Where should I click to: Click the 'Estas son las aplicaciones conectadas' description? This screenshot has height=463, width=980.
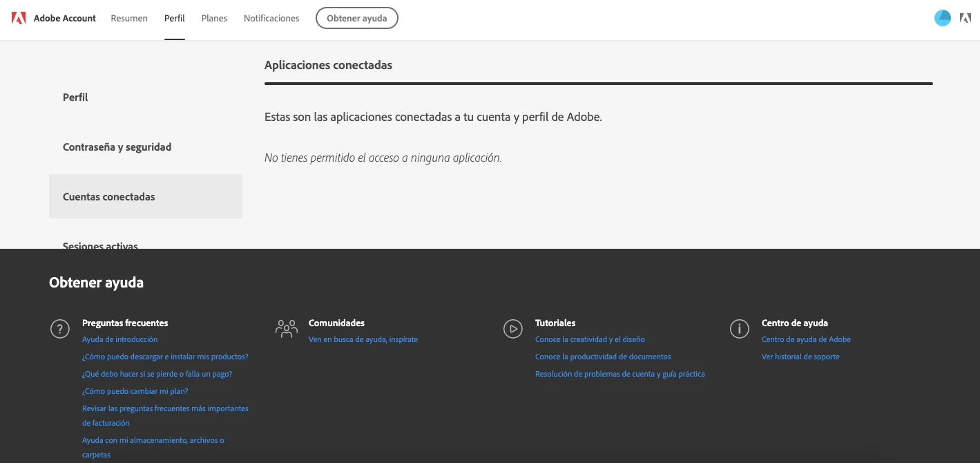click(x=434, y=117)
